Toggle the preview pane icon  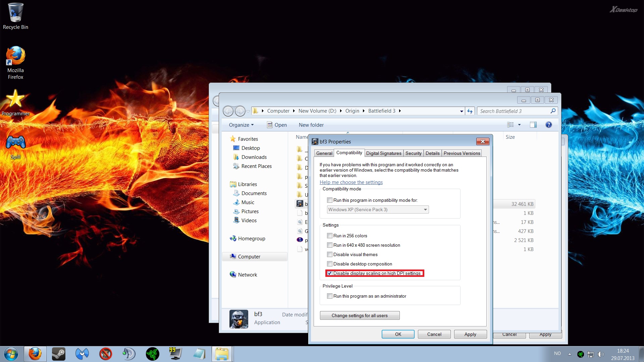[x=533, y=125]
